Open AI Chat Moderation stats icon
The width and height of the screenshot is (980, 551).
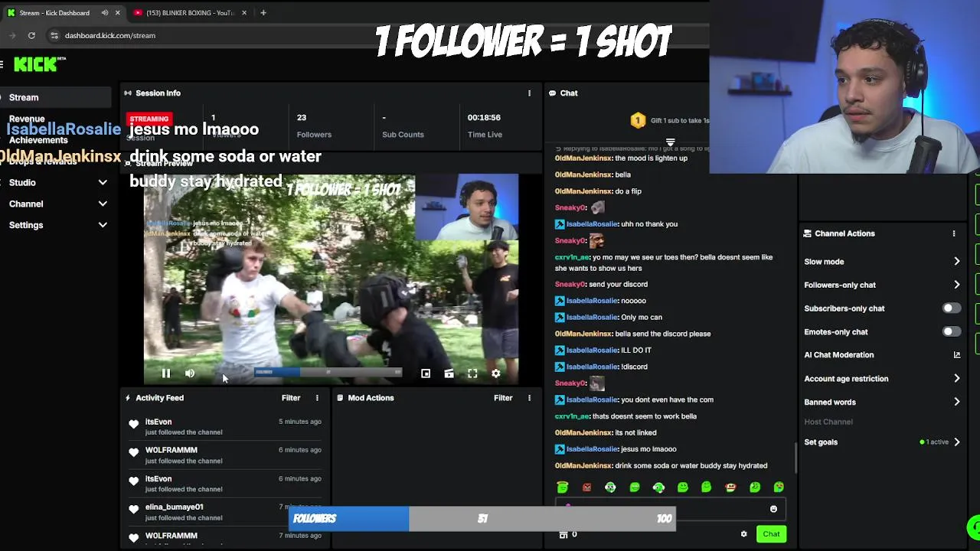957,355
